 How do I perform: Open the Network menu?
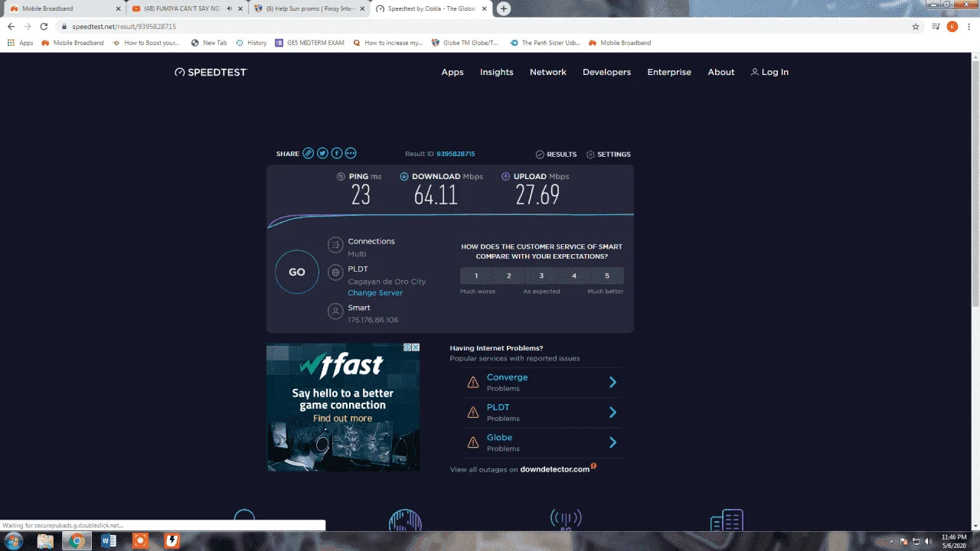pyautogui.click(x=548, y=72)
